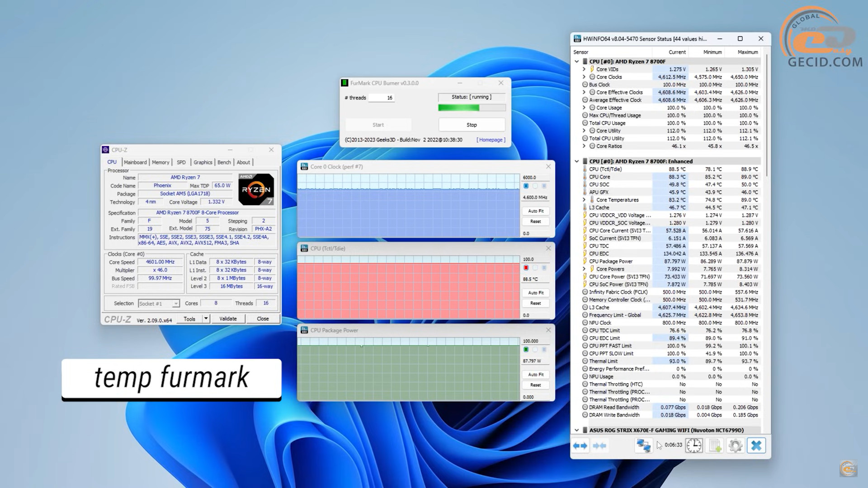The height and width of the screenshot is (488, 868).
Task: Collapse the ASUS ROG STRIX X670E-F section
Action: pos(576,430)
